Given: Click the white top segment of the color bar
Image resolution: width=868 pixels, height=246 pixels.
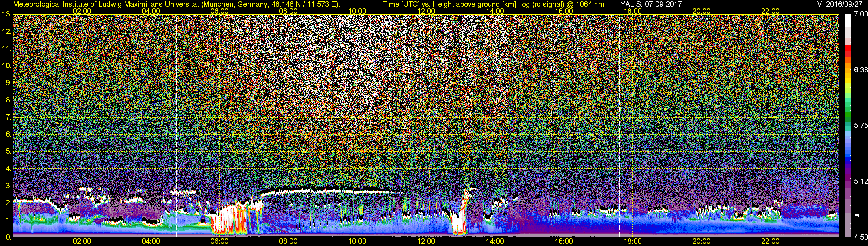Looking at the screenshot, I should tap(848, 21).
